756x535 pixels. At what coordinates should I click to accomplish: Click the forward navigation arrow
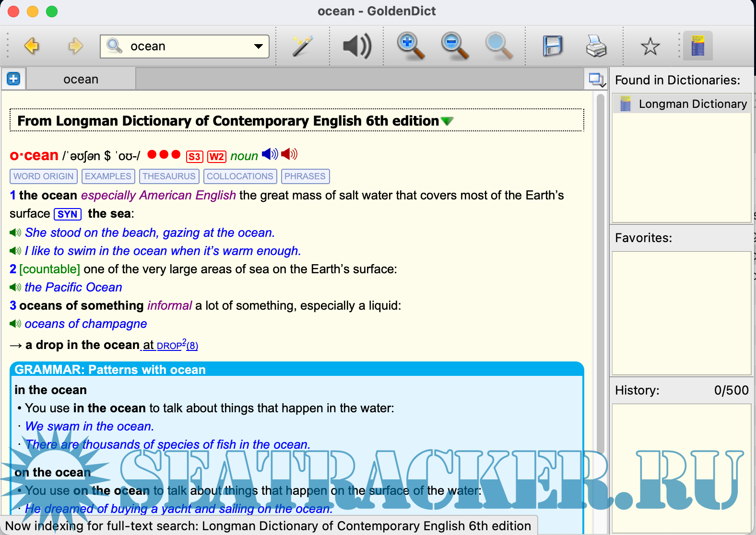point(75,46)
